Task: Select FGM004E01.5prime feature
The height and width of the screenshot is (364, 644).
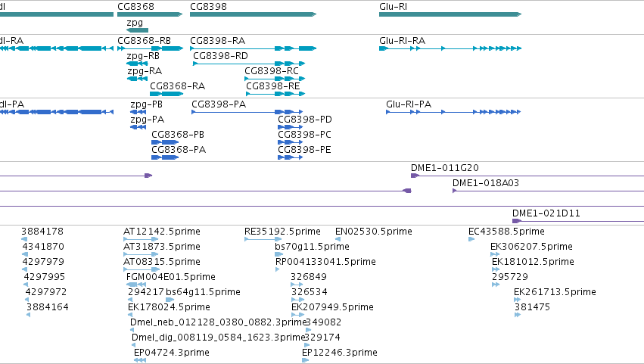Action: tap(136, 285)
